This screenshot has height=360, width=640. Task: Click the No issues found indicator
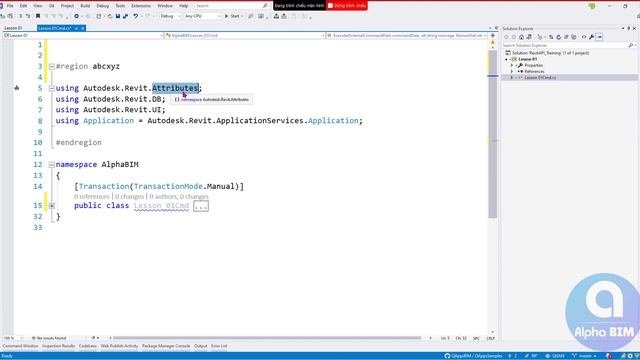click(x=49, y=338)
